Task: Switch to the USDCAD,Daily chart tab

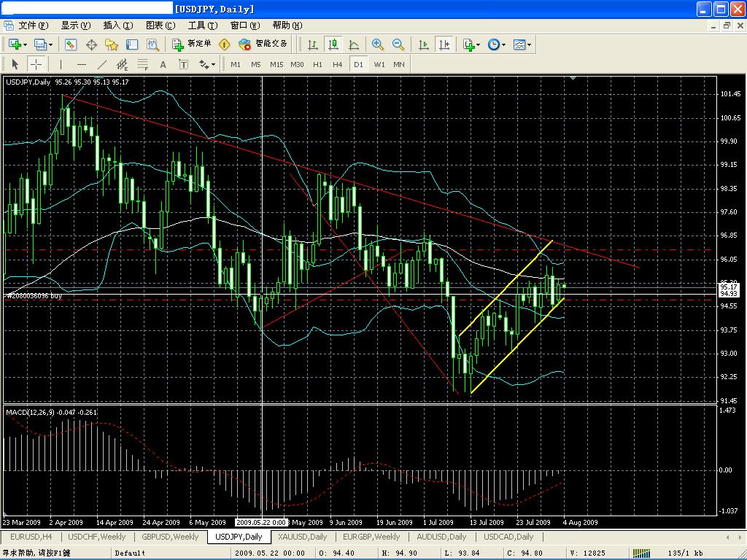Action: pyautogui.click(x=508, y=537)
